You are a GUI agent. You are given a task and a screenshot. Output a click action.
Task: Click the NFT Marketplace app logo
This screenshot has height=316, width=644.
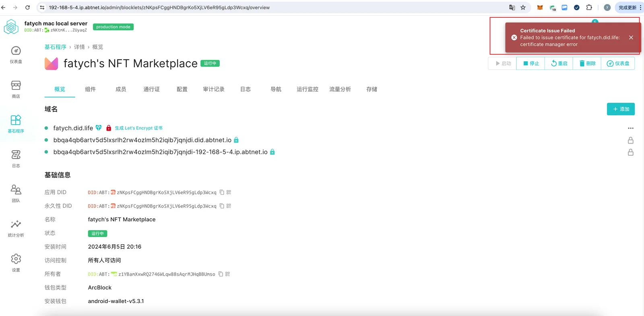(51, 63)
